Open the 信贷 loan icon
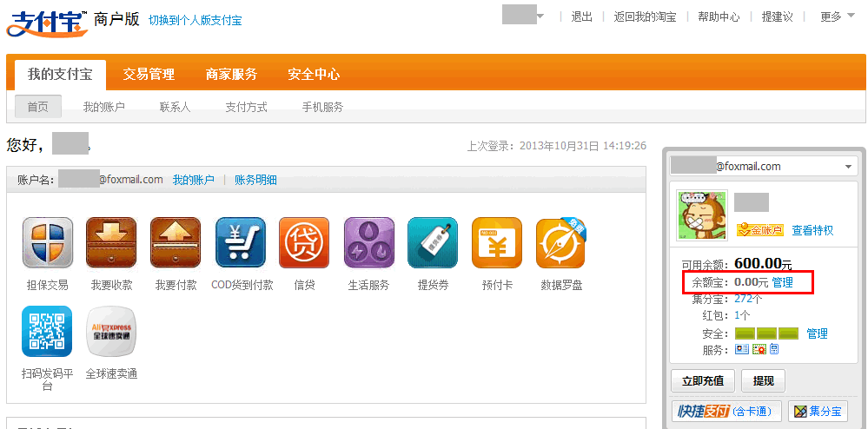 tap(304, 242)
